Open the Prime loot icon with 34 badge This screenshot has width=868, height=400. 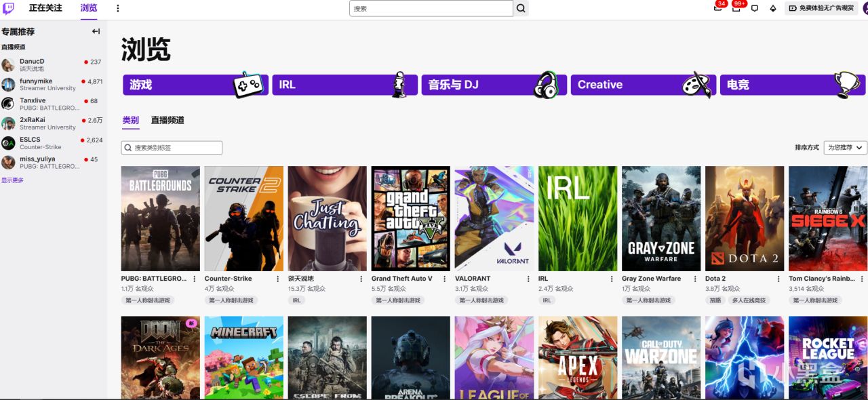click(718, 8)
